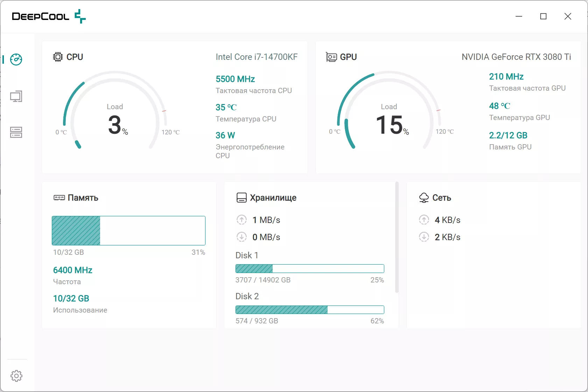Minimize the DeepCool window

519,16
